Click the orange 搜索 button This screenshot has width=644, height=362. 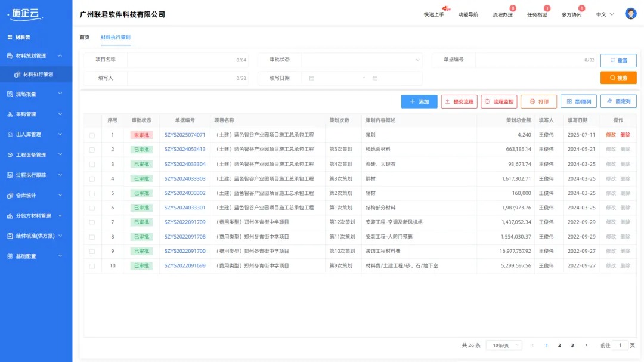[618, 78]
